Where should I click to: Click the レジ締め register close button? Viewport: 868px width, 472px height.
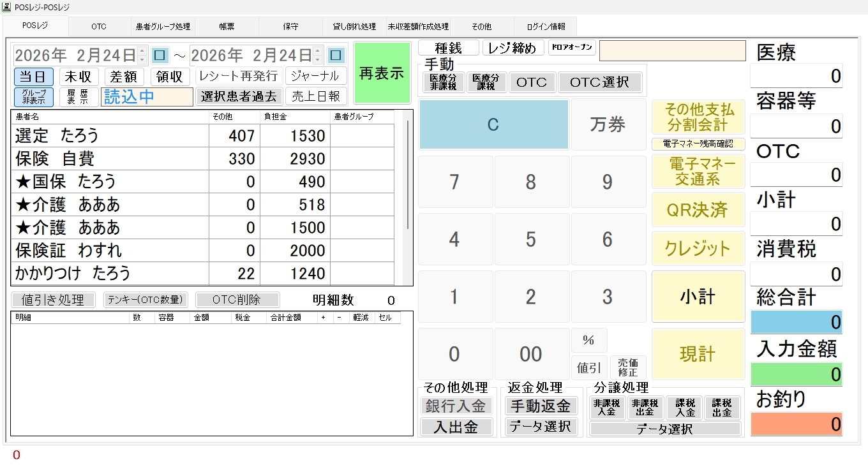coord(513,48)
